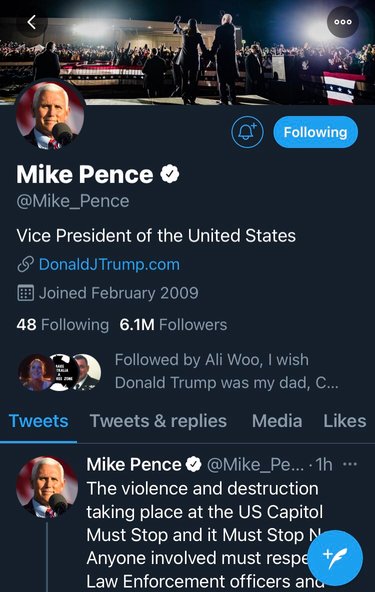
Task: Open the three-dot profile options menu
Action: pyautogui.click(x=343, y=22)
